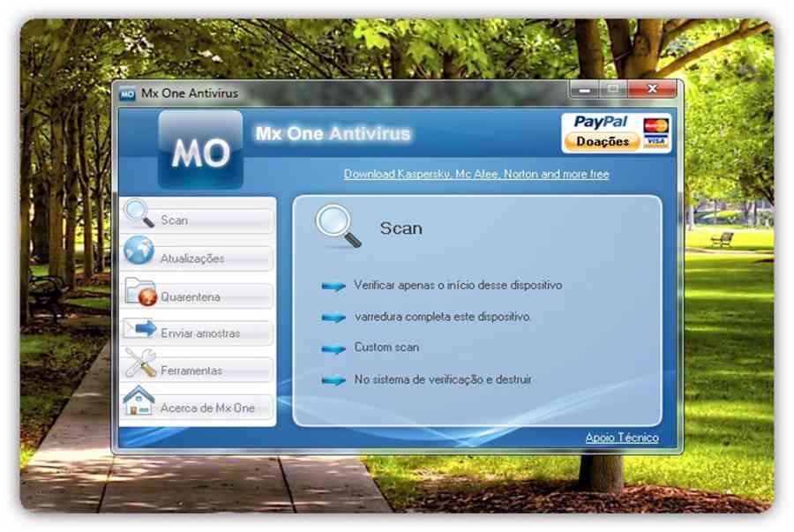Close the Mx One Antivirus window
Viewport: 794px width, 532px height.
[652, 89]
